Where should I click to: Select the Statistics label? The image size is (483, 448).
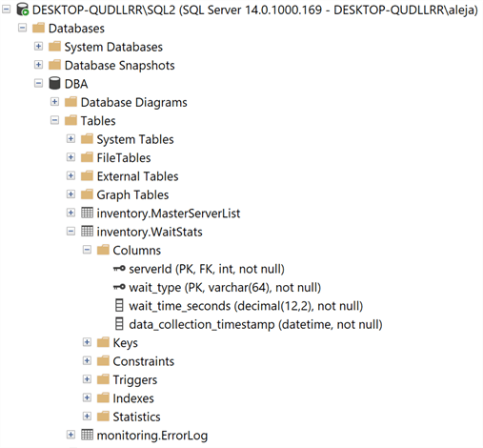pyautogui.click(x=137, y=417)
